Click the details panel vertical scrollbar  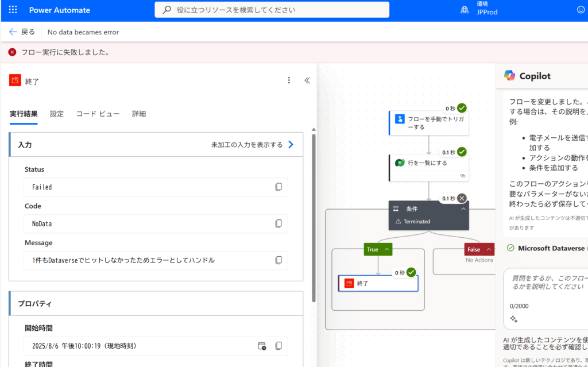point(313,218)
